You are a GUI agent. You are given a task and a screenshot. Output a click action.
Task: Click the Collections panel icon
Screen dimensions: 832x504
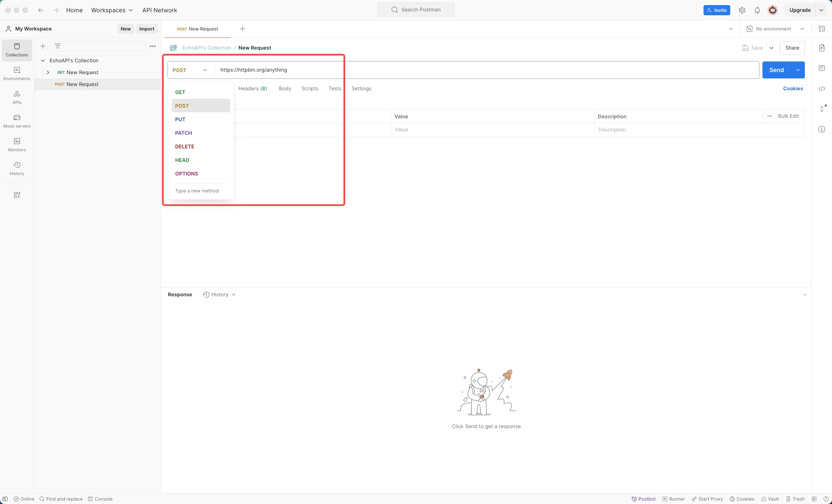[x=17, y=49]
